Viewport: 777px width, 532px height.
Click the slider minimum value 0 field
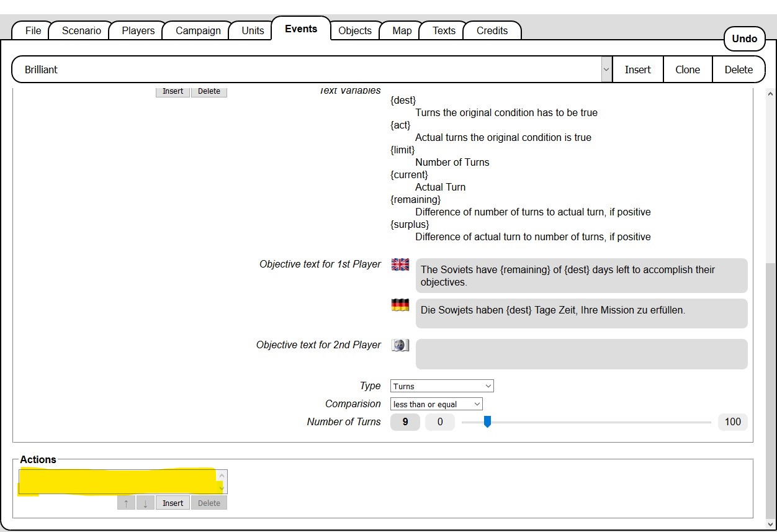440,422
